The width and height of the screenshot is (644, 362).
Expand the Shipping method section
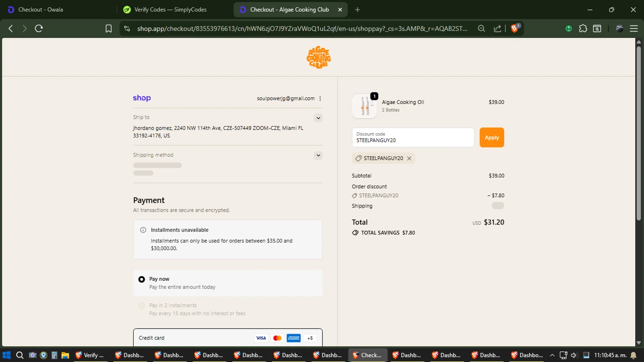[x=318, y=155]
